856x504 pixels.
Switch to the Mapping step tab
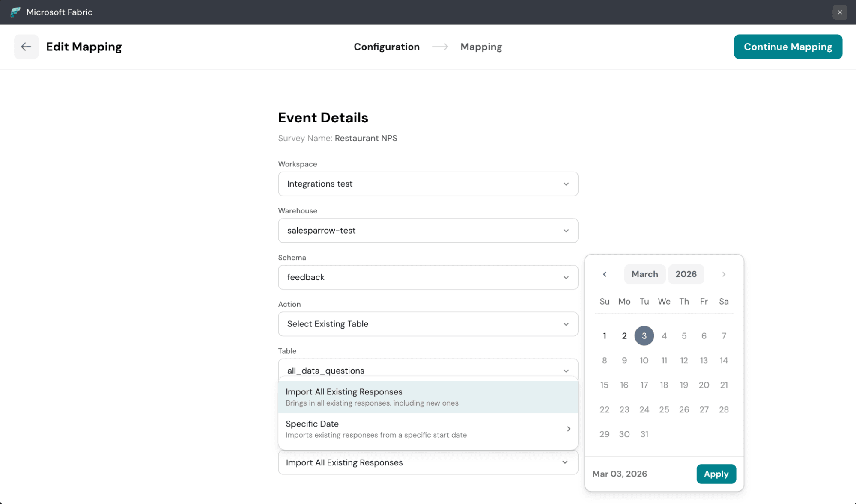(481, 47)
